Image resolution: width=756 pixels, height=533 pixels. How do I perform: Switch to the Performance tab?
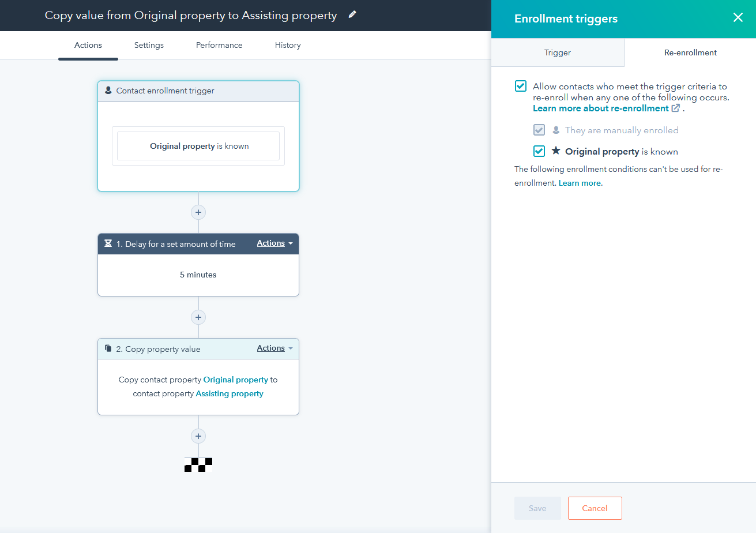[219, 45]
